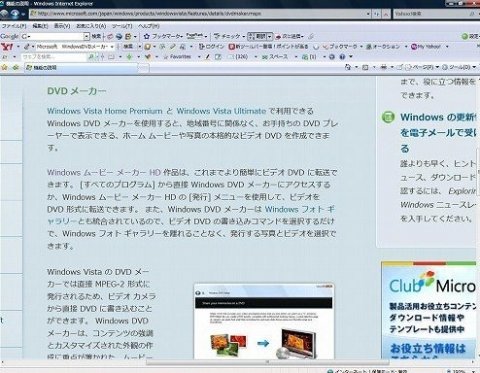Click ログイン on the Yahoo toolbar
This screenshot has width=480, height=373.
click(211, 47)
